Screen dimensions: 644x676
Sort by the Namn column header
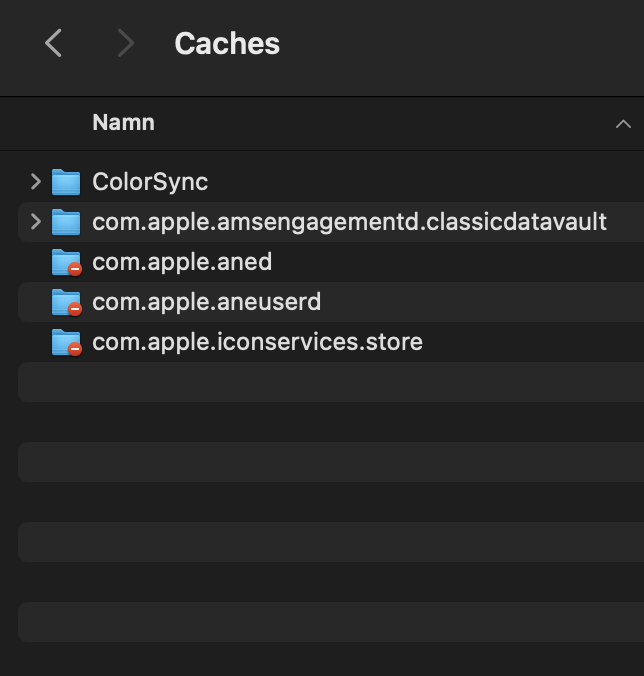click(123, 123)
